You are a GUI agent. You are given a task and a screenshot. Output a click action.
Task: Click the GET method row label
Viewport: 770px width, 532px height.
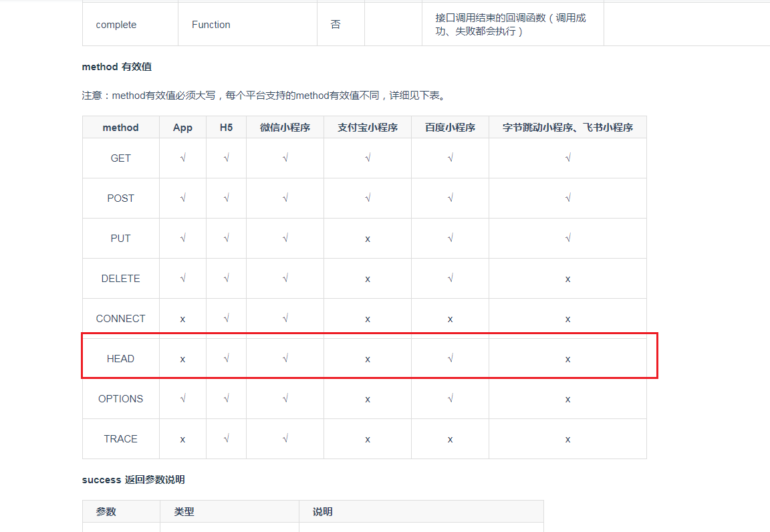click(x=120, y=158)
